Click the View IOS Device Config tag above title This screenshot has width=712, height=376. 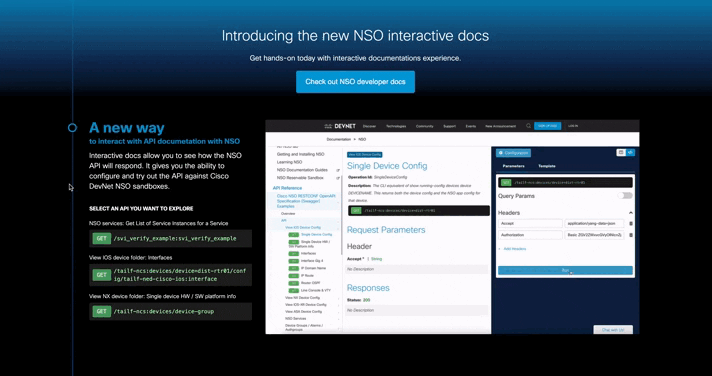click(x=365, y=155)
